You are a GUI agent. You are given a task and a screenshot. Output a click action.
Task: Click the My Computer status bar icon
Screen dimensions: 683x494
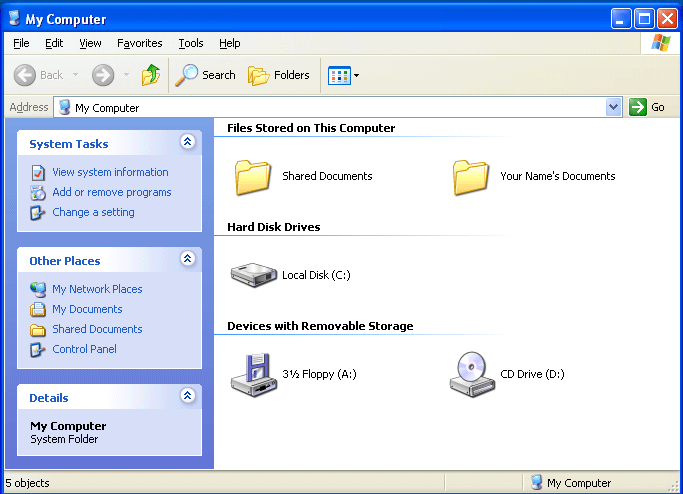tap(537, 482)
